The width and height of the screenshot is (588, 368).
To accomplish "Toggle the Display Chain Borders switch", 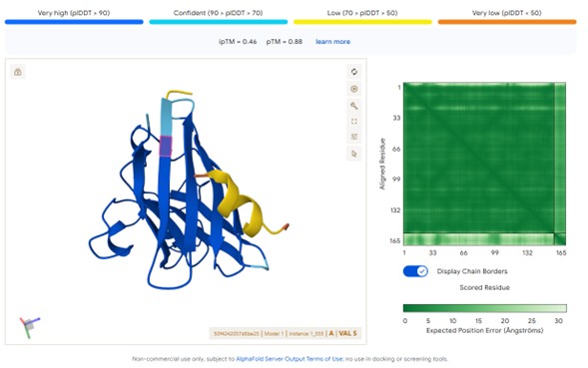I will coord(415,271).
